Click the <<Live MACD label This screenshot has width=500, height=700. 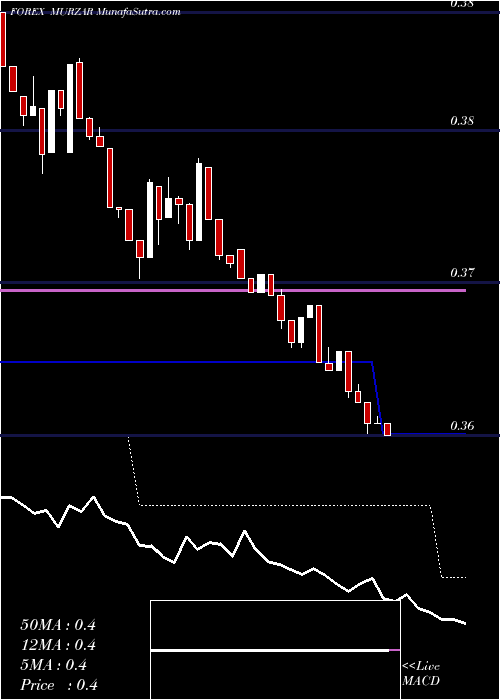point(421,673)
